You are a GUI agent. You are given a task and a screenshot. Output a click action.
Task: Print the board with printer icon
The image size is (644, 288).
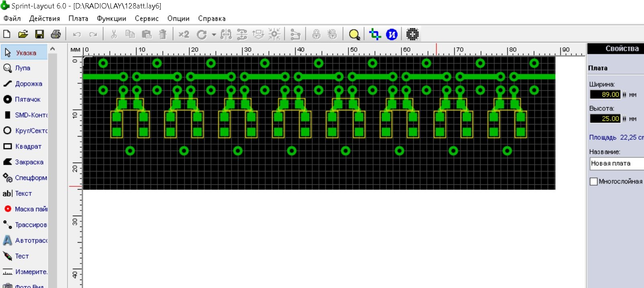pyautogui.click(x=56, y=34)
